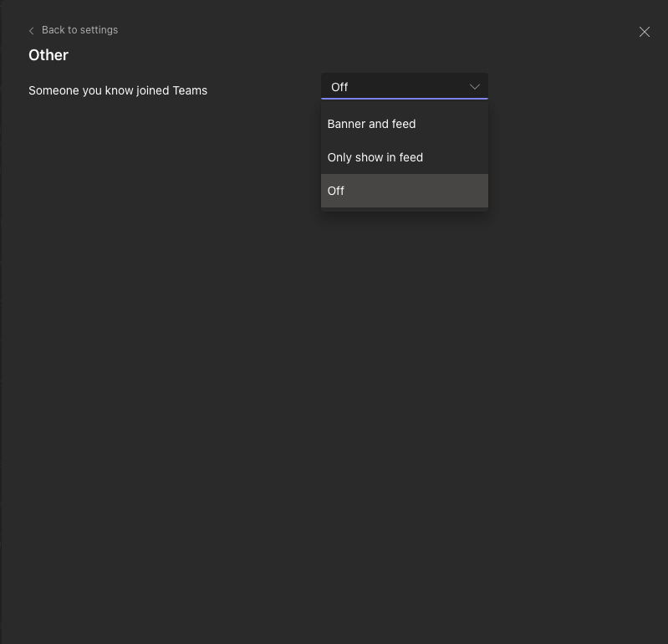Click the Off value in the combo box
The image size is (668, 644).
(339, 87)
